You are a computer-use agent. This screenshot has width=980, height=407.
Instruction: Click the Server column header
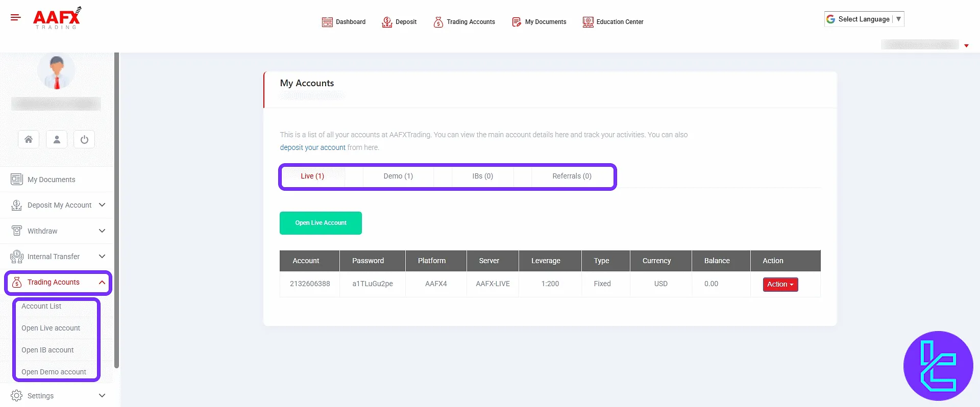tap(493, 261)
